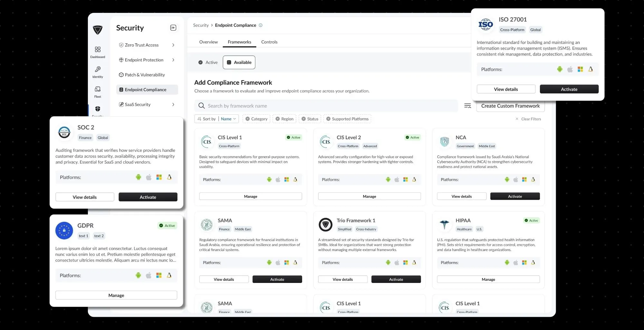Open the Overview tab

click(x=208, y=42)
